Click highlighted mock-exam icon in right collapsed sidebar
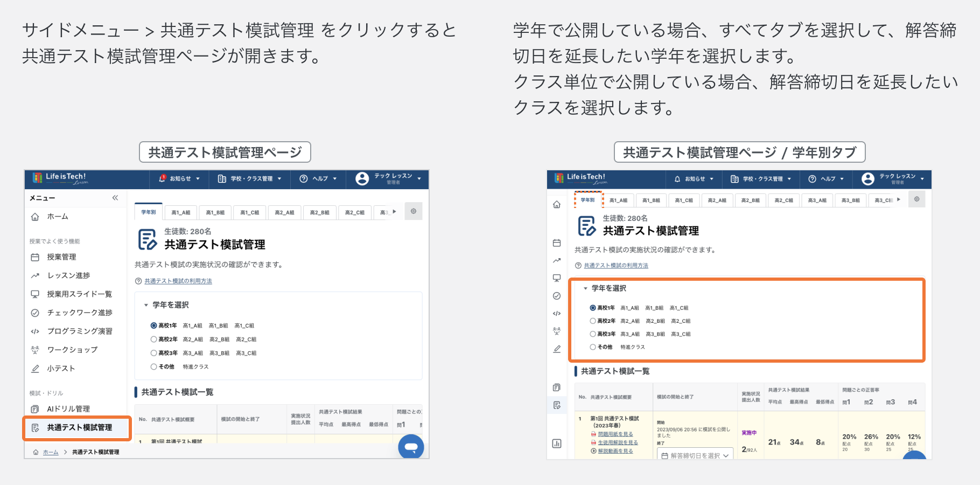The image size is (980, 485). tap(557, 405)
